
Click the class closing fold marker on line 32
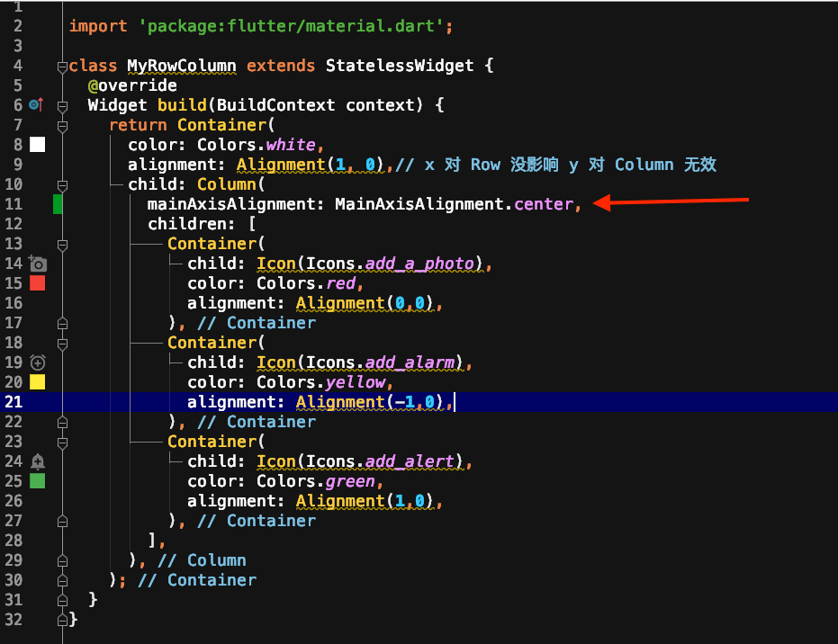pyautogui.click(x=62, y=620)
